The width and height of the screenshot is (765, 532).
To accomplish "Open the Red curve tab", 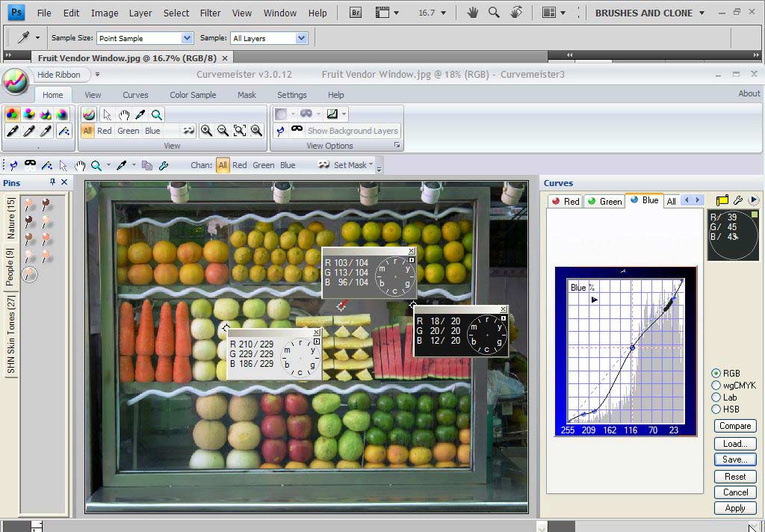I will pyautogui.click(x=566, y=201).
